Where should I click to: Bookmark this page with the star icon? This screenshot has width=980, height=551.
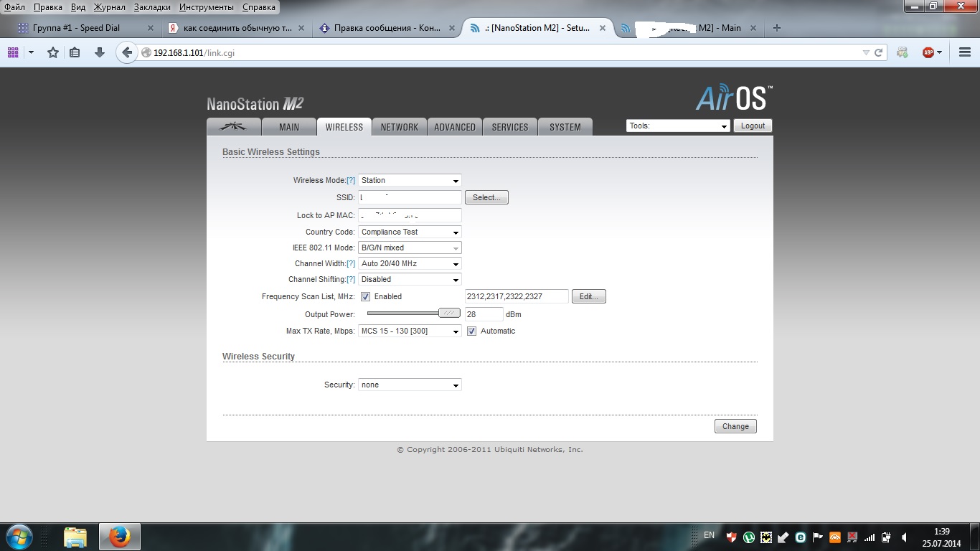point(53,52)
